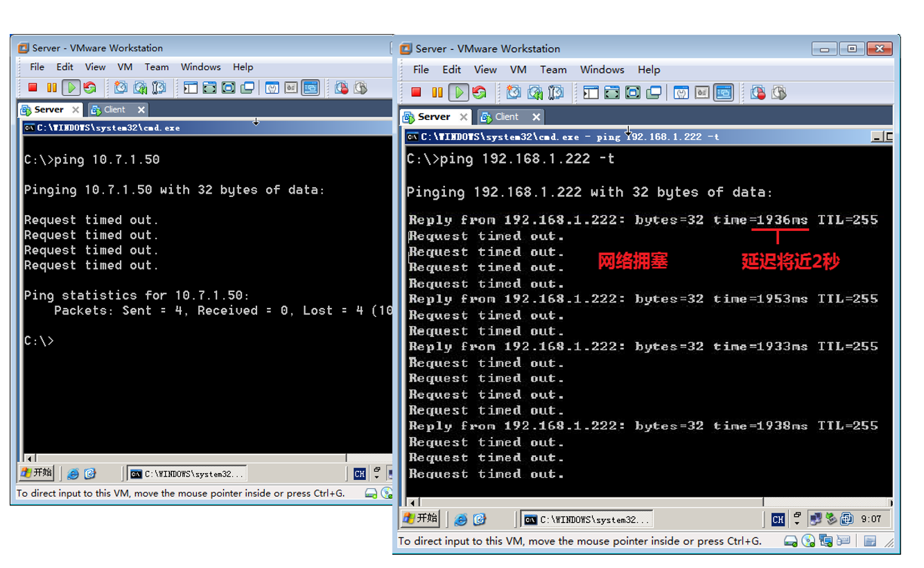924x568 pixels.
Task: Take a snapshot using right window's snapshot icon
Action: [x=514, y=92]
